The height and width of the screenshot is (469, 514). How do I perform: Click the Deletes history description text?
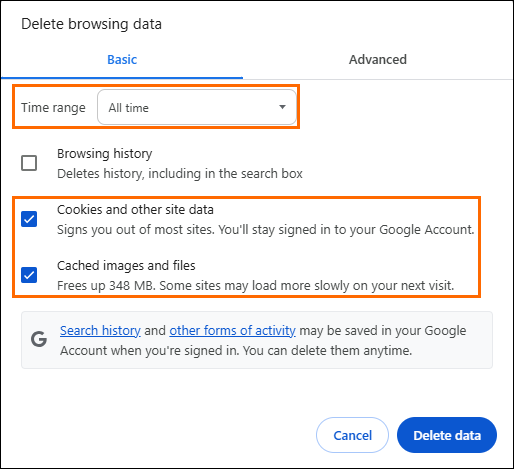click(180, 174)
